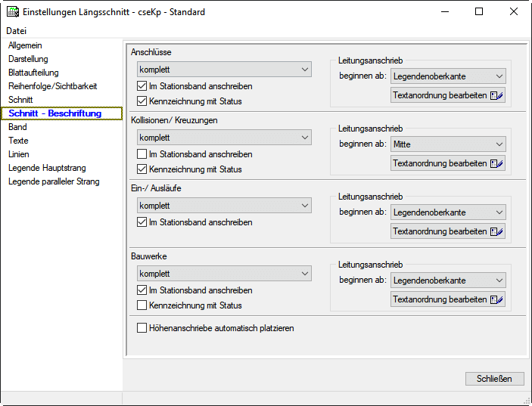
Task: Enable Im Stationsband anschreiben under Kollisionen/Kreuzungen
Action: [x=142, y=154]
